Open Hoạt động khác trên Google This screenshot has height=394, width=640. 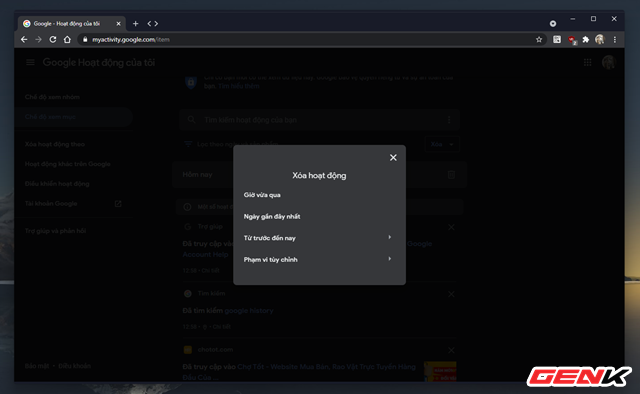tap(67, 164)
